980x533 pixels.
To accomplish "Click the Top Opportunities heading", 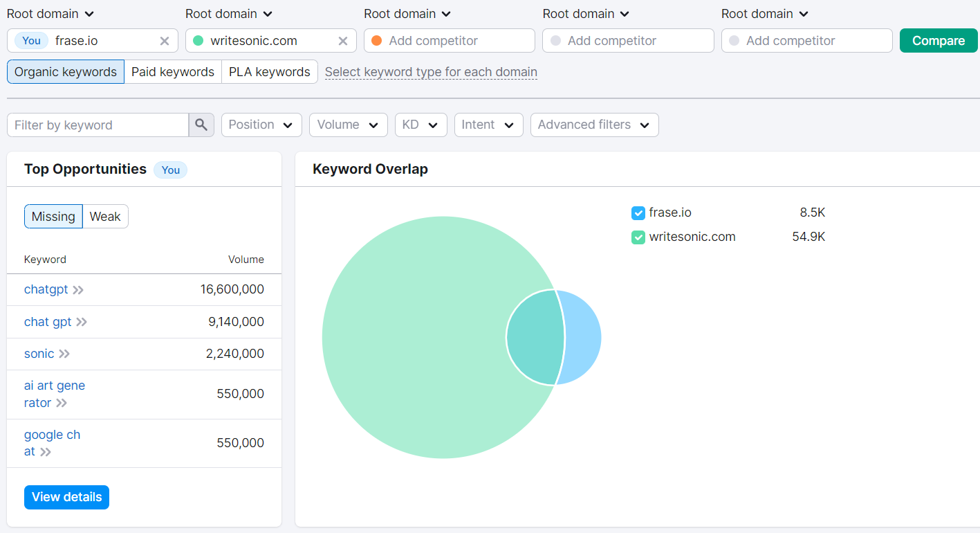I will pos(85,169).
